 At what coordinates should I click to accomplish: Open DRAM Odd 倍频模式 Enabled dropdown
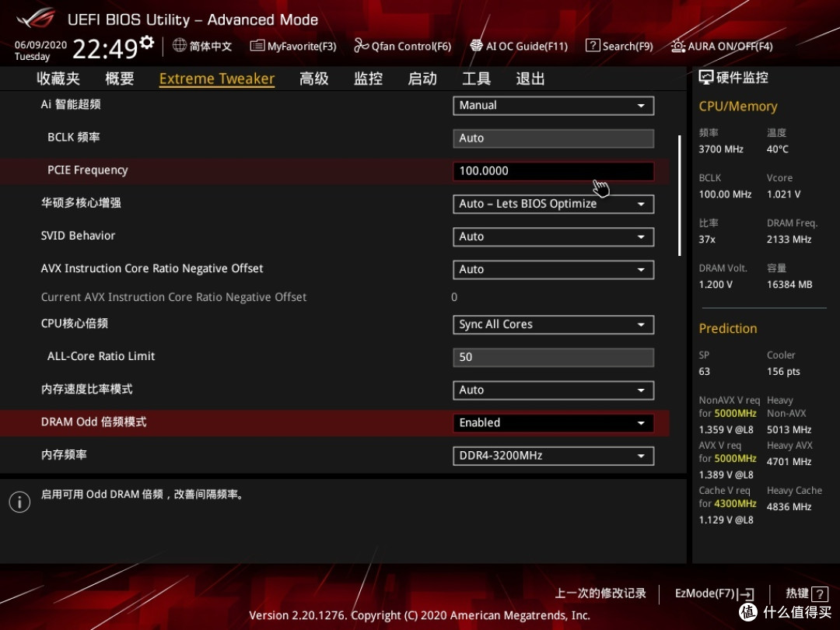[x=554, y=422]
